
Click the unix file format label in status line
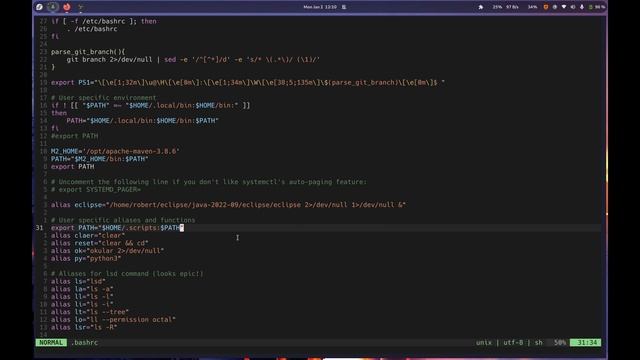[484, 342]
